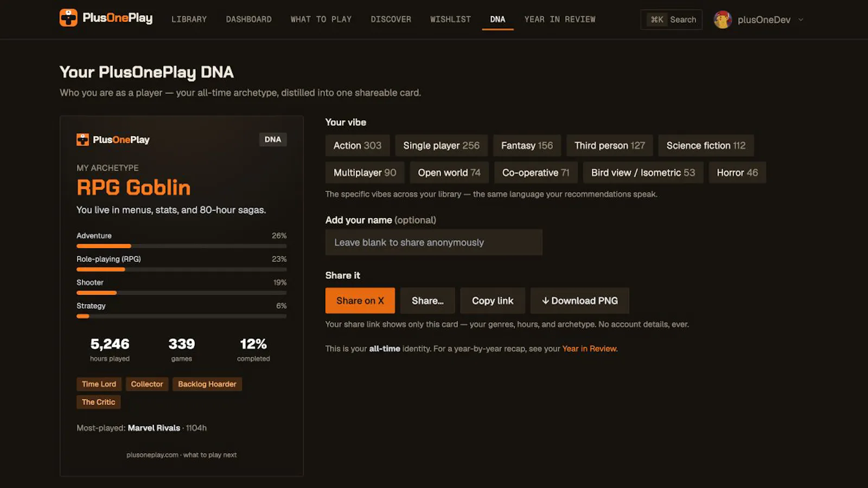Viewport: 868px width, 488px height.
Task: Open the Wishlist tab
Action: pos(450,20)
